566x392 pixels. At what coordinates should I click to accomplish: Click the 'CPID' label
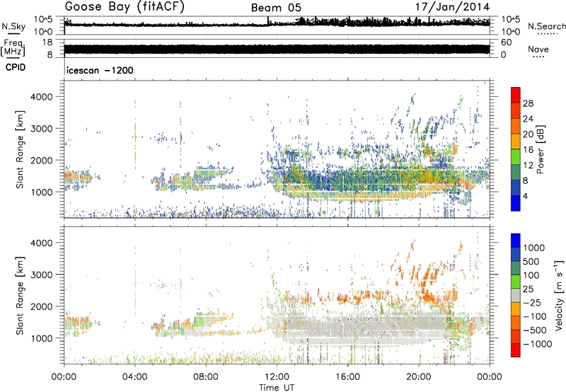tap(16, 67)
